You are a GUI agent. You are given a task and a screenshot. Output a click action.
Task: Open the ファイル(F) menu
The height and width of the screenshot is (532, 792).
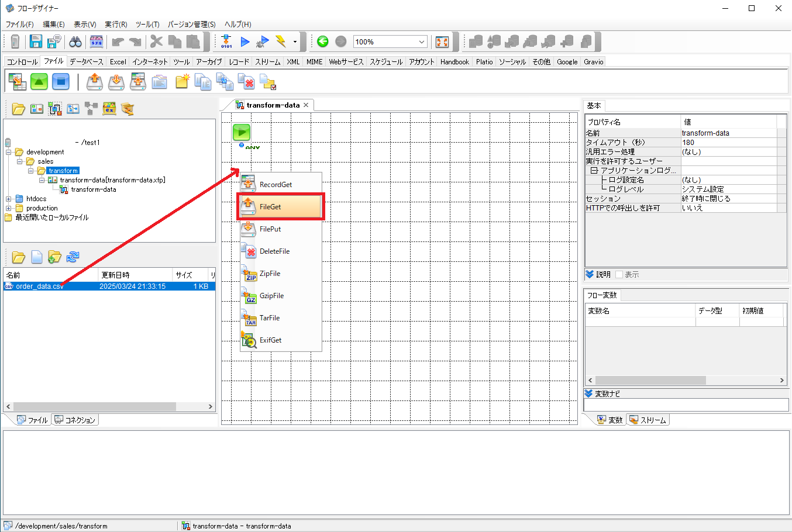tap(20, 24)
